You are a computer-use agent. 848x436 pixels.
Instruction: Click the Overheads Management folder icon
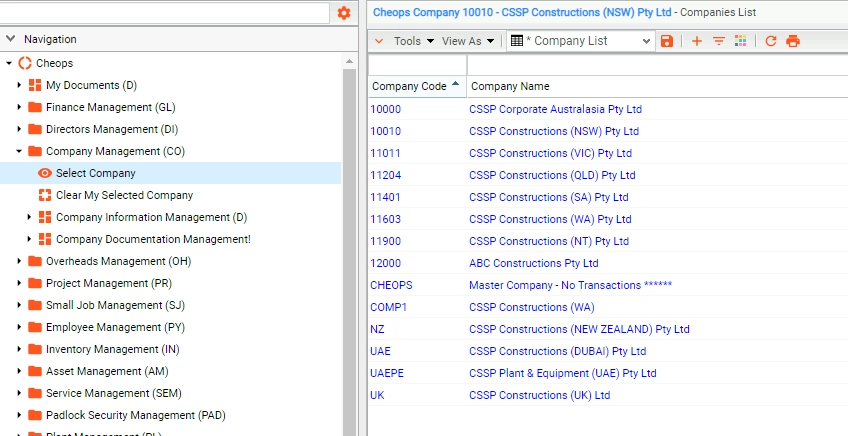point(35,261)
